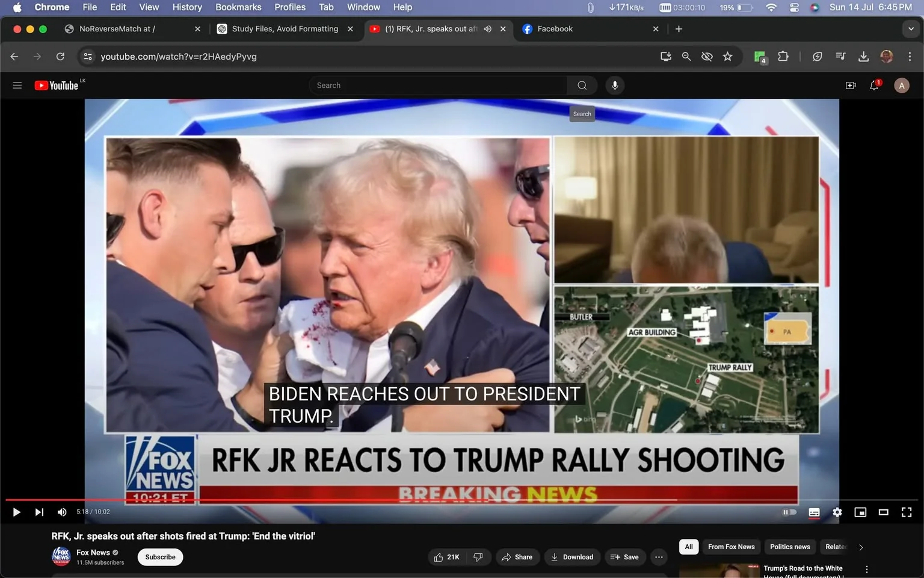Open macOS Control Center icon
The image size is (924, 578).
[x=794, y=7]
